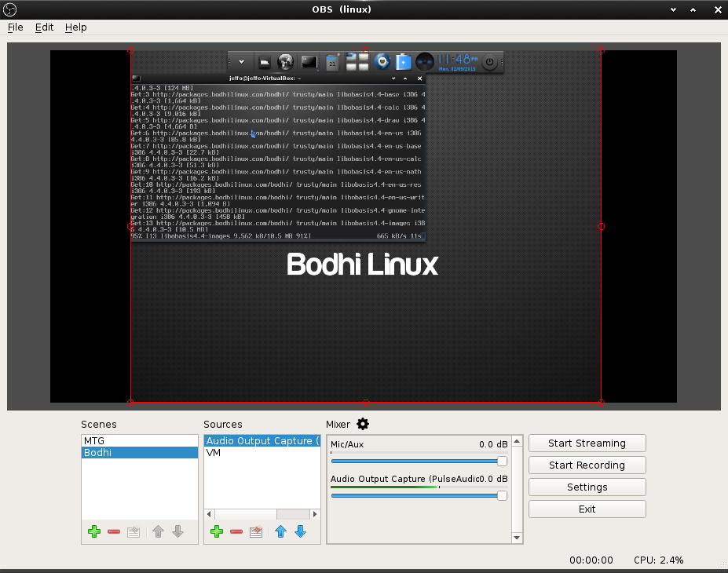Adjust the Mic/Aux volume slider

point(419,462)
